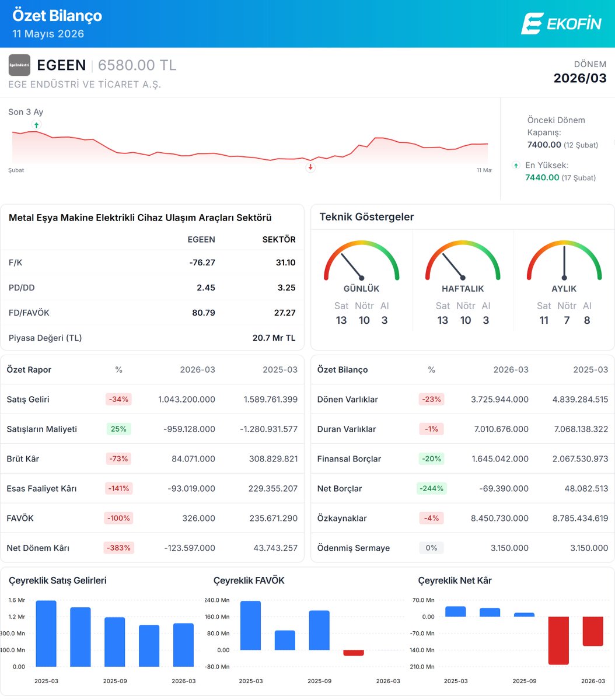Click the -100% badge for FAVÖK
Image resolution: width=615 pixels, height=700 pixels.
coord(119,518)
